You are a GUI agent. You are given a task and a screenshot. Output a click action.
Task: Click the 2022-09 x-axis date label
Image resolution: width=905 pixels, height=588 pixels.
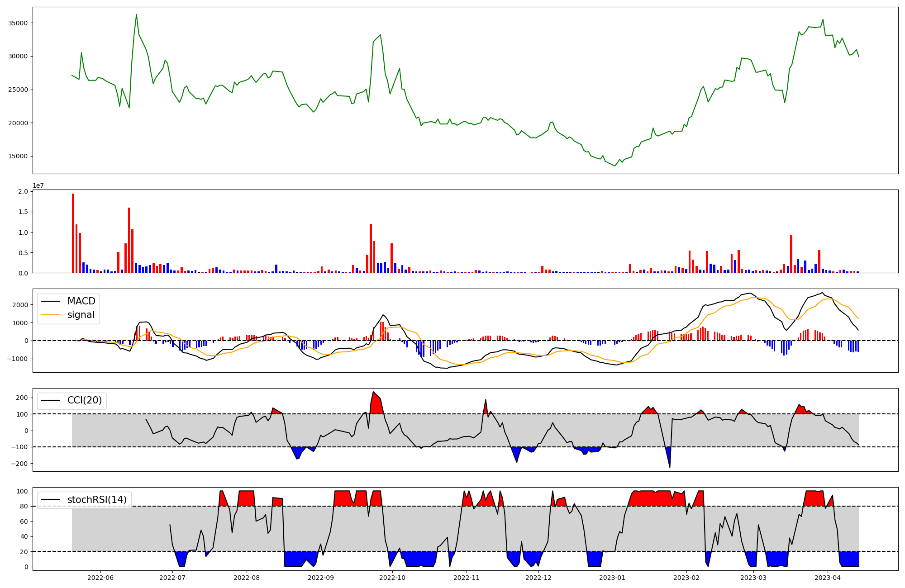click(320, 578)
